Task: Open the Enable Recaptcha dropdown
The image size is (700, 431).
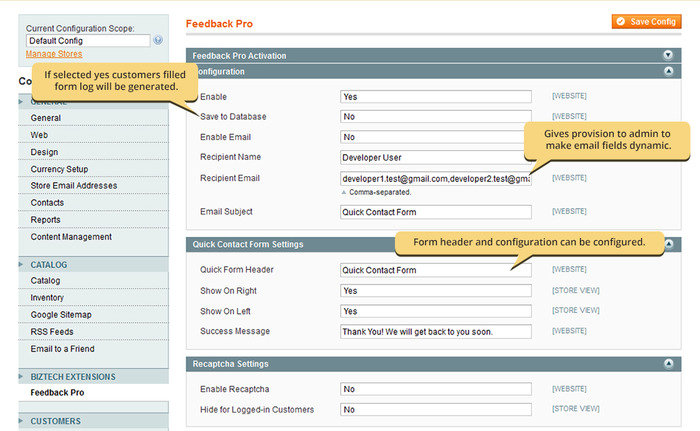Action: [x=435, y=389]
